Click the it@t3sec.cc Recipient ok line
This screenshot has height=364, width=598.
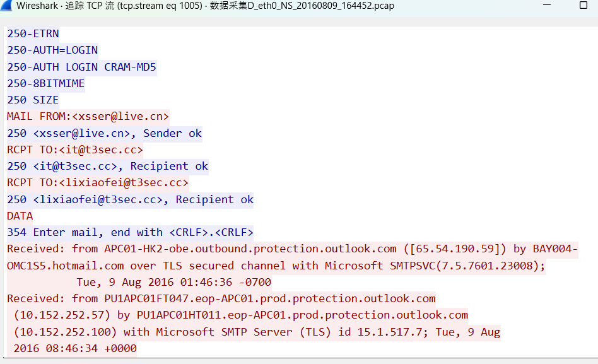[x=107, y=166]
